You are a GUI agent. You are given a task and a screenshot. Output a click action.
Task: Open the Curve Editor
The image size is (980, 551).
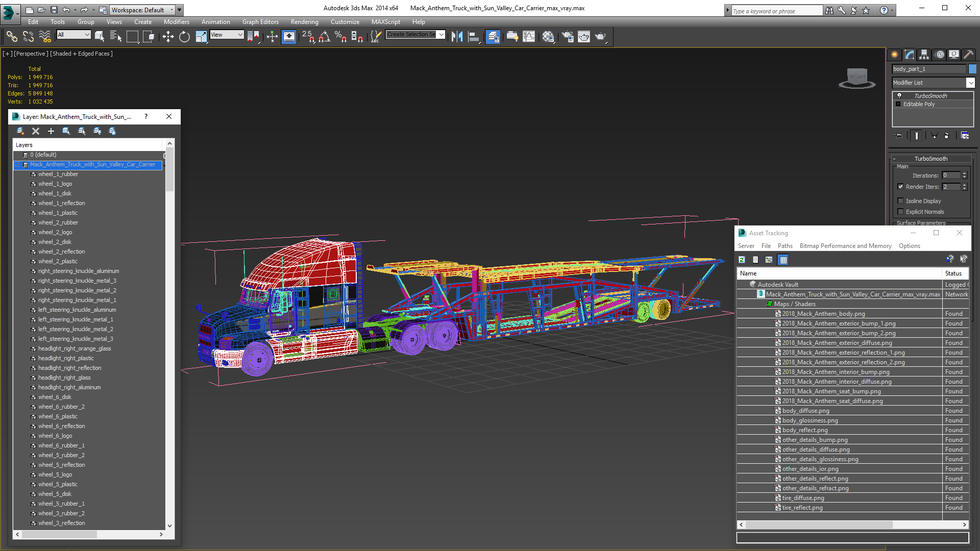529,36
